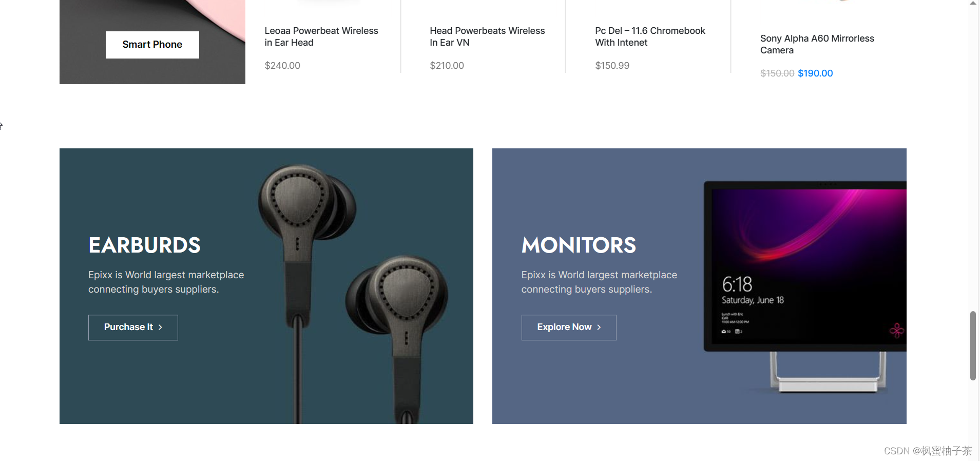Click the monitor product image
Screen dimensions: 980x461
(805, 287)
